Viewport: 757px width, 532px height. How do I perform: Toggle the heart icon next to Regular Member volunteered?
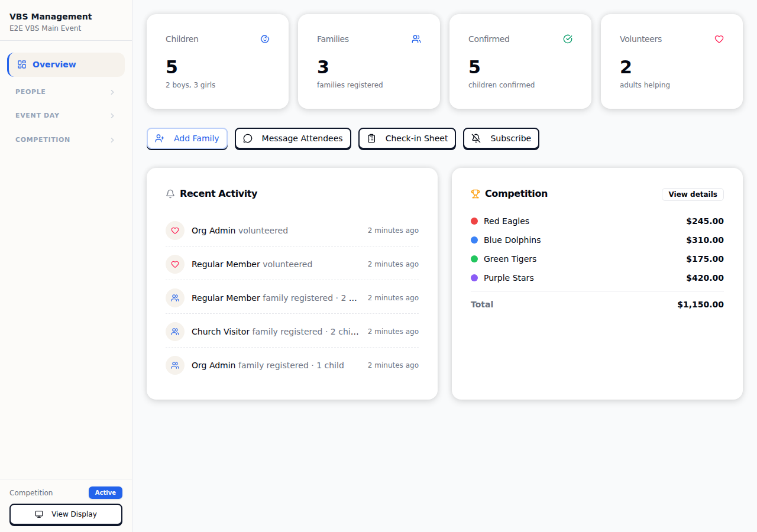pos(175,264)
